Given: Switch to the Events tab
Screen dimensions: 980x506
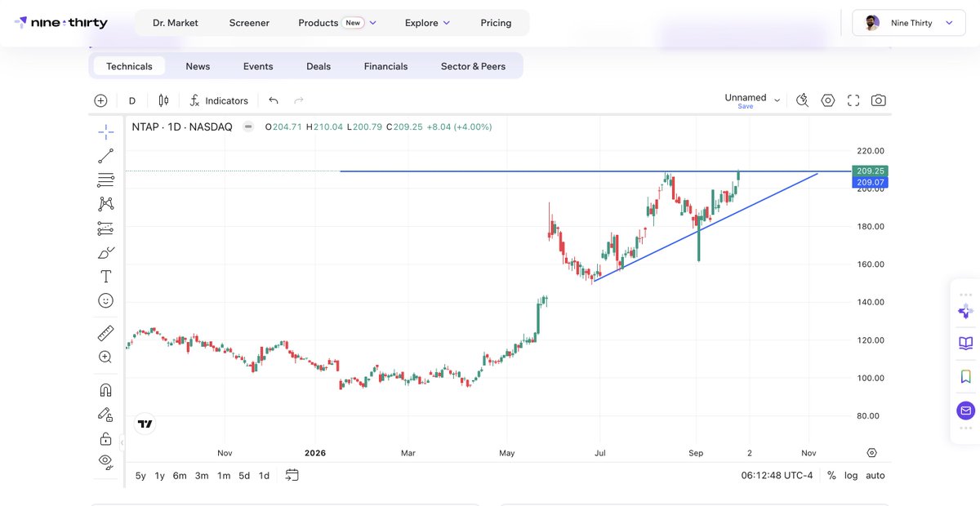Looking at the screenshot, I should tap(258, 66).
